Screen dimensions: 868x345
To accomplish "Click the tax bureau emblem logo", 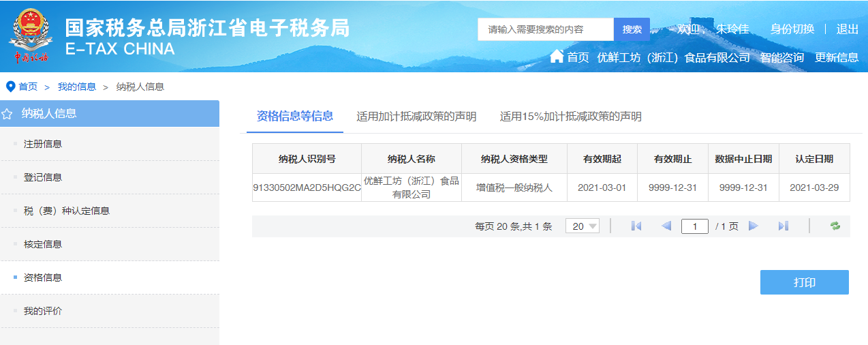I will coord(29,35).
